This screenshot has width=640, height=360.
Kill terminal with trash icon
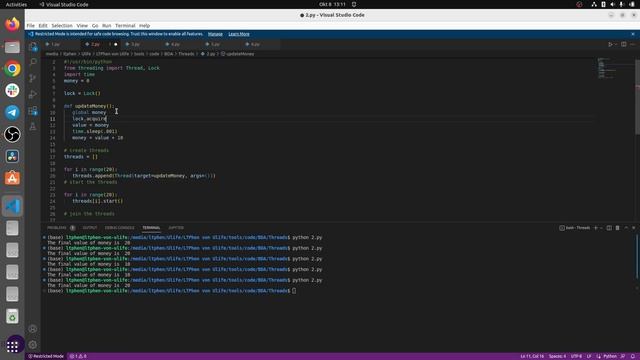click(617, 228)
